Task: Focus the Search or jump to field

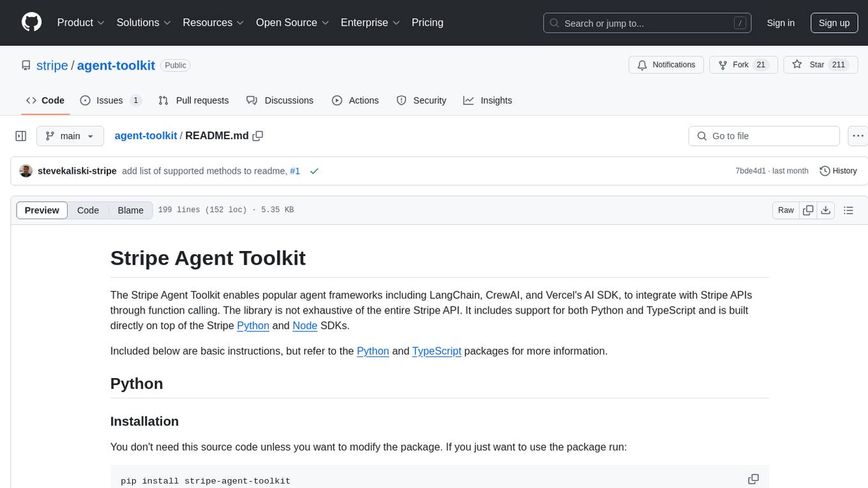Action: coord(646,23)
